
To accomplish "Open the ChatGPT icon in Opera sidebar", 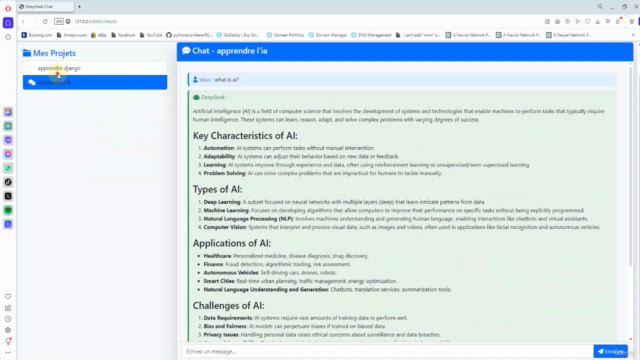I will 8,126.
